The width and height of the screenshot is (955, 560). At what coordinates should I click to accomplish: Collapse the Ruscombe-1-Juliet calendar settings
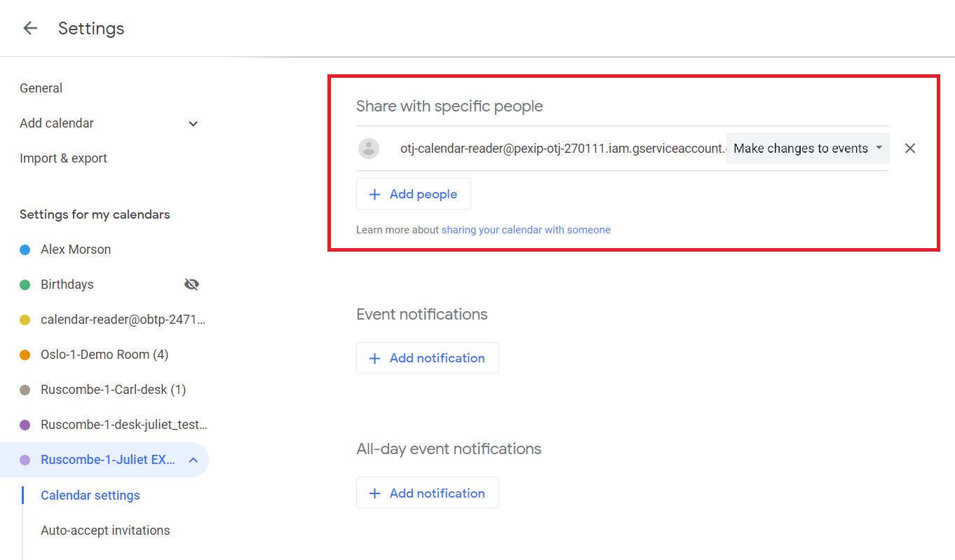pyautogui.click(x=194, y=460)
